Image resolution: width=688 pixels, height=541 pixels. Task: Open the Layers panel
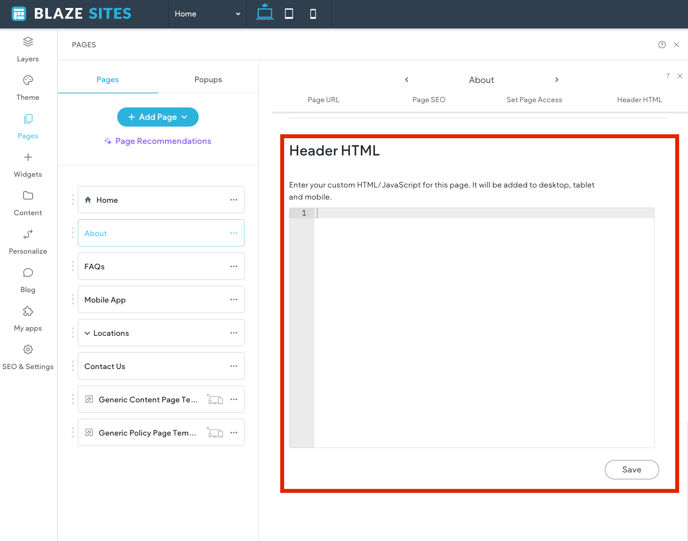tap(28, 48)
